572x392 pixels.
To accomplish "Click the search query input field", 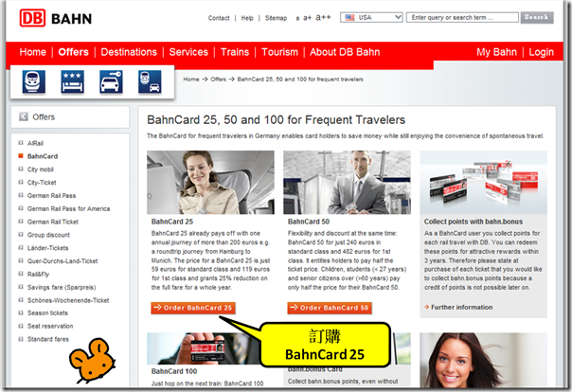I will 462,17.
